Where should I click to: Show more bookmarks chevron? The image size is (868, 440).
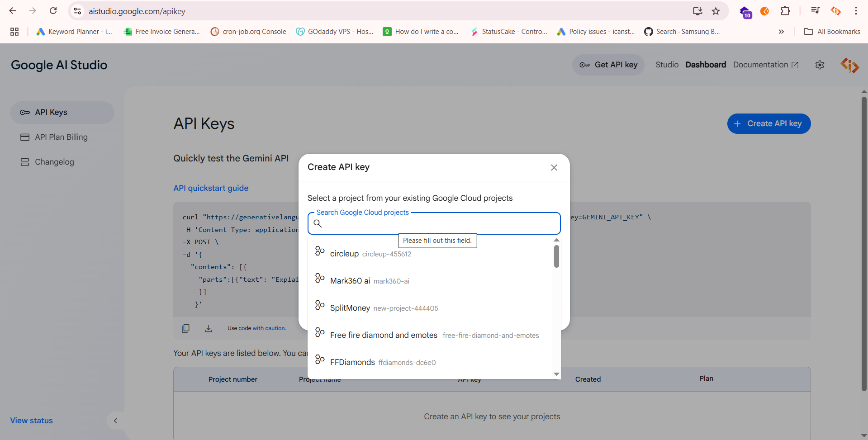(x=781, y=32)
